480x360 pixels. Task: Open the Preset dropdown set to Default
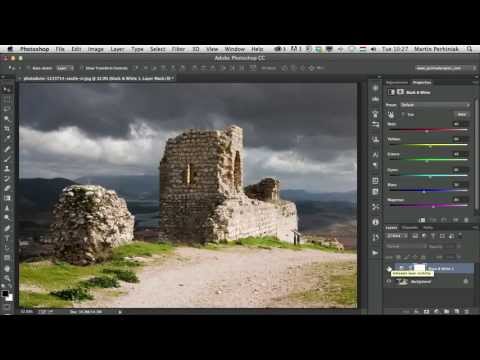(435, 105)
